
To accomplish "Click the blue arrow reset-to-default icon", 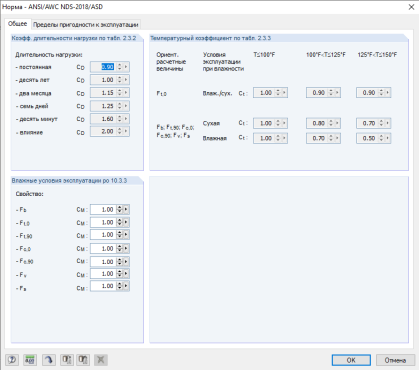I will (49, 360).
